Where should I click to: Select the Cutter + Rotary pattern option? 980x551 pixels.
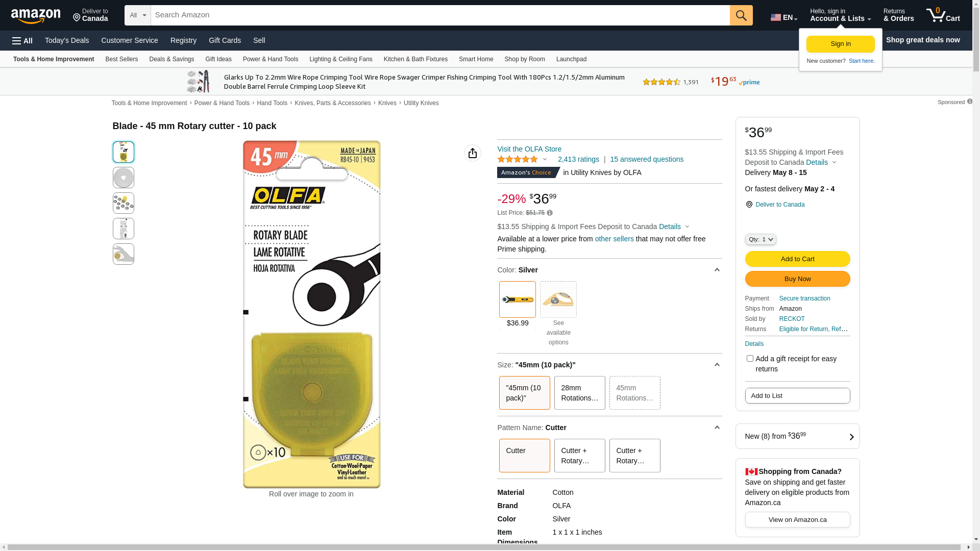coord(579,456)
